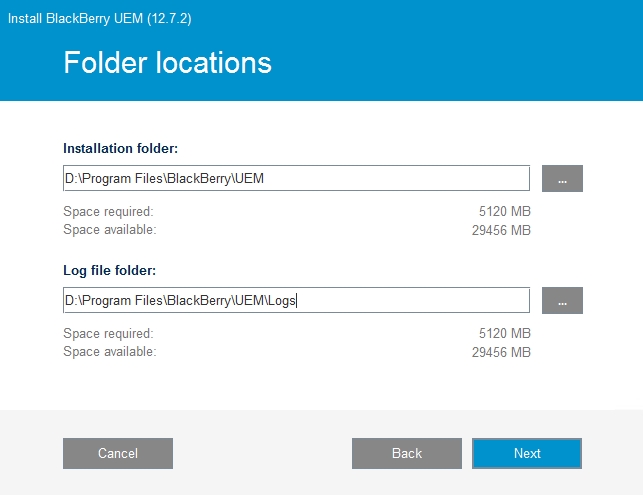
Task: Click 5120 MB value under Log file folder
Action: pyautogui.click(x=505, y=333)
